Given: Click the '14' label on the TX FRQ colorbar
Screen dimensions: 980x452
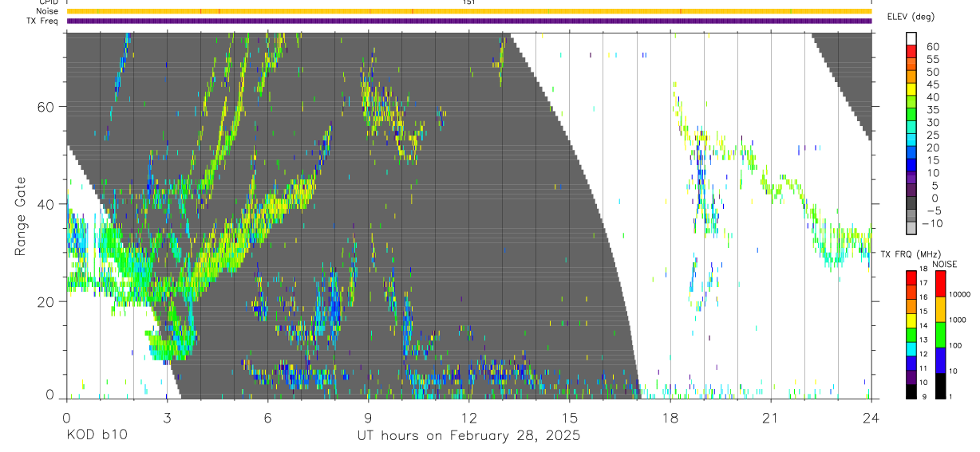Looking at the screenshot, I should point(924,326).
